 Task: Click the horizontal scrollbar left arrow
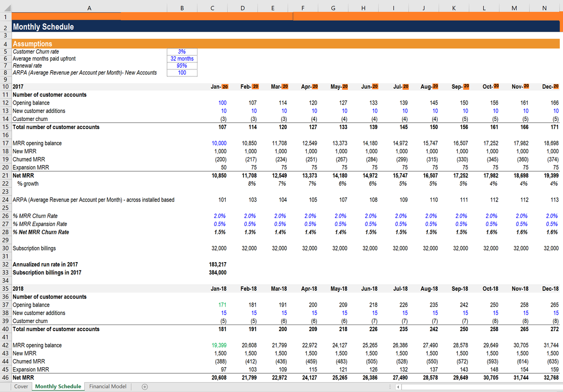[x=399, y=387]
